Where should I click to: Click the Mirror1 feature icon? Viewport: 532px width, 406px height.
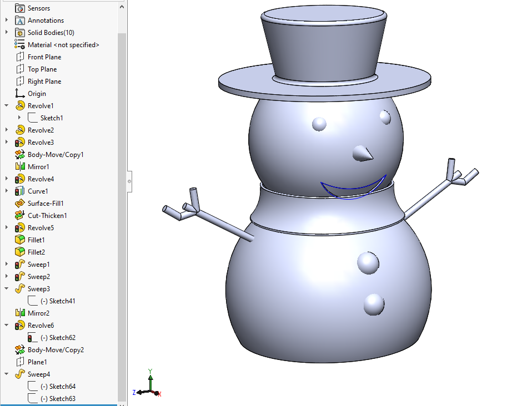[20, 166]
